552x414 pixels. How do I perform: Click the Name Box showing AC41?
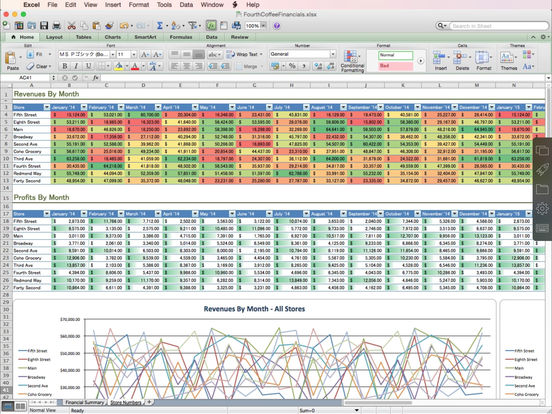(x=26, y=78)
